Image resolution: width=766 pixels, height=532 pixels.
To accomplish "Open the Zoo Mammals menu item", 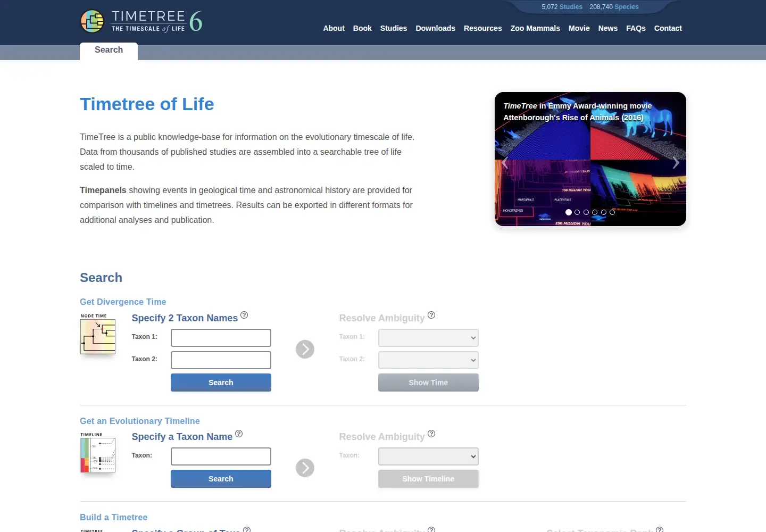I will pos(535,28).
